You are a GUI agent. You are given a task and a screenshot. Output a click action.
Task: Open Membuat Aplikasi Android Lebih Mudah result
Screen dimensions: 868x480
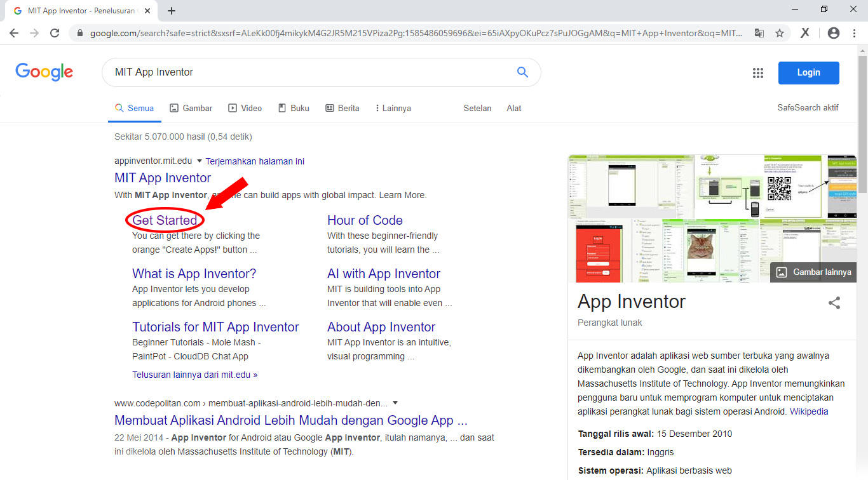coord(291,420)
